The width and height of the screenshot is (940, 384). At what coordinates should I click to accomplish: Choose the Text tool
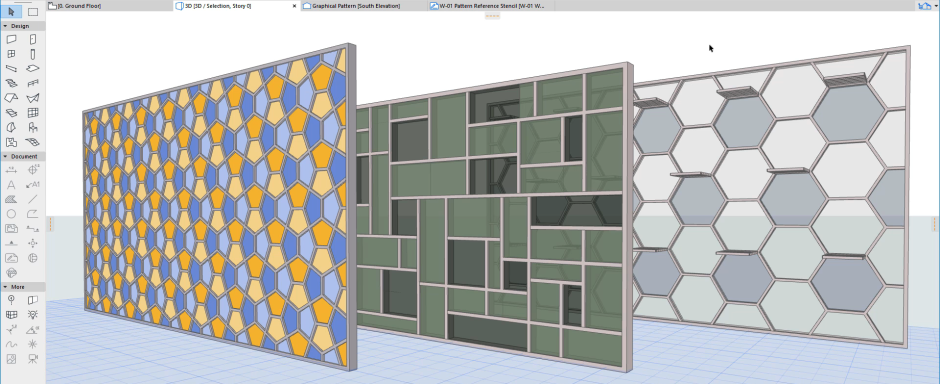coord(11,185)
